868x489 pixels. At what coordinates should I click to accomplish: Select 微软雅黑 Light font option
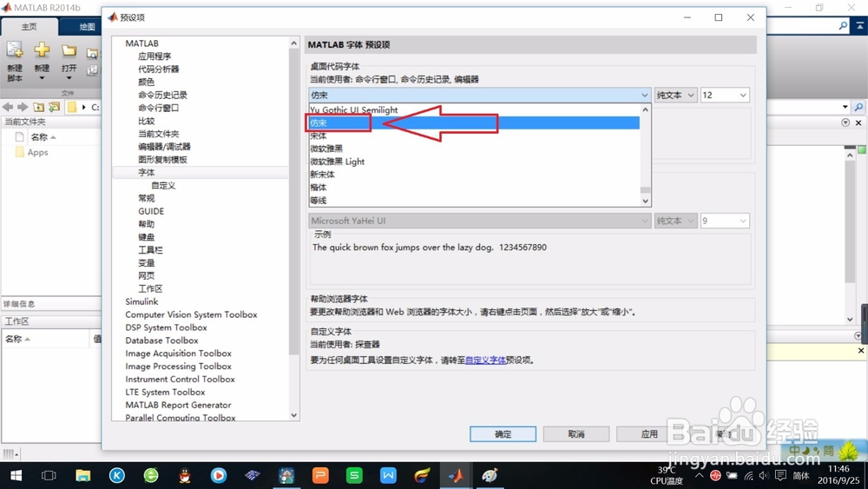tap(474, 162)
